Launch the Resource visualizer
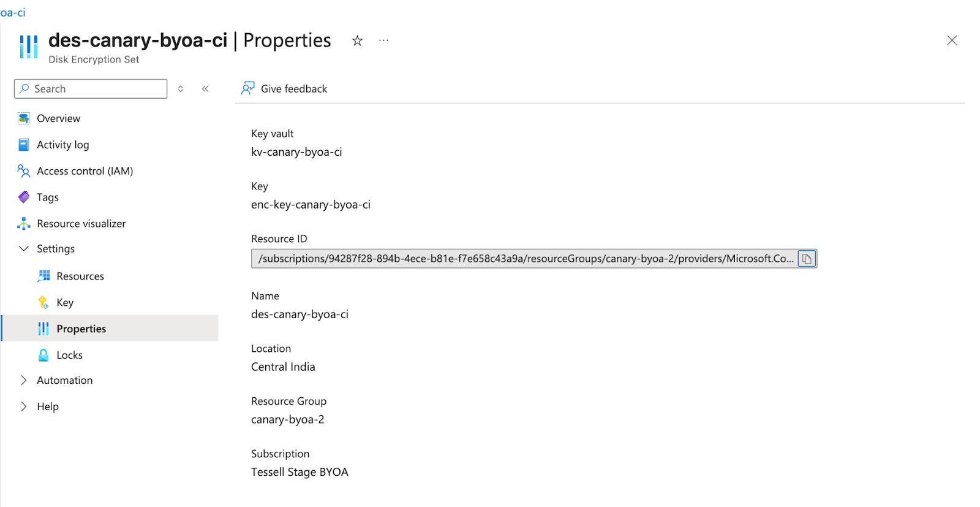The height and width of the screenshot is (507, 980). pos(81,224)
